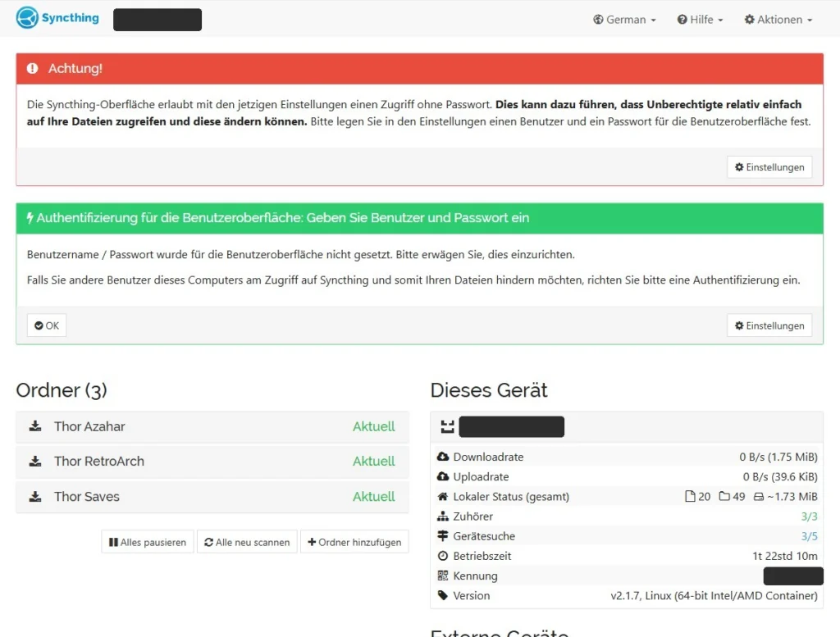The width and height of the screenshot is (840, 637).
Task: Click the download icon beside Thor RetroArch
Action: 34,461
